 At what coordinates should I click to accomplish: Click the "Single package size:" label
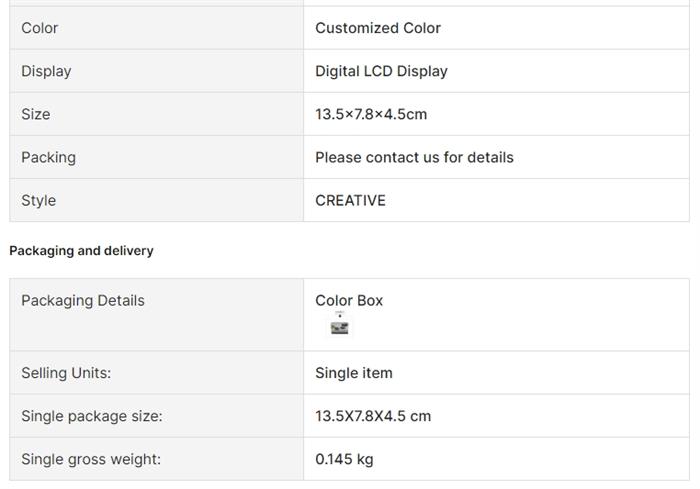91,416
